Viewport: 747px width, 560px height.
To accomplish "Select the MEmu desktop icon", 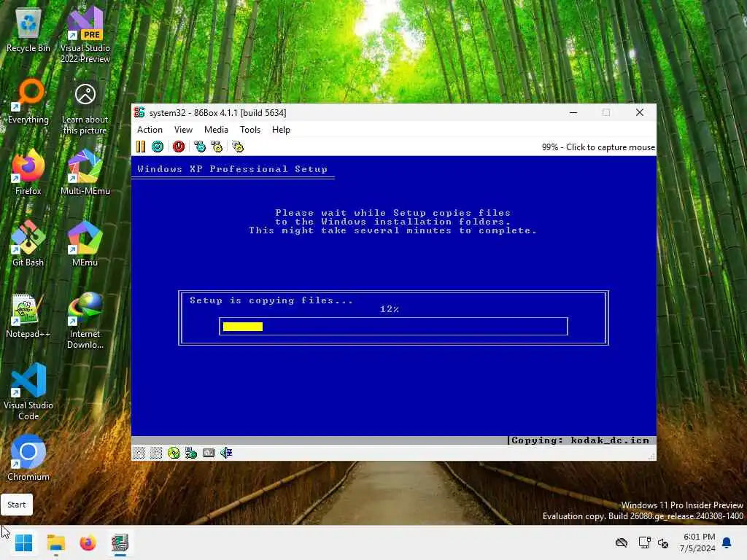I will 85,244.
